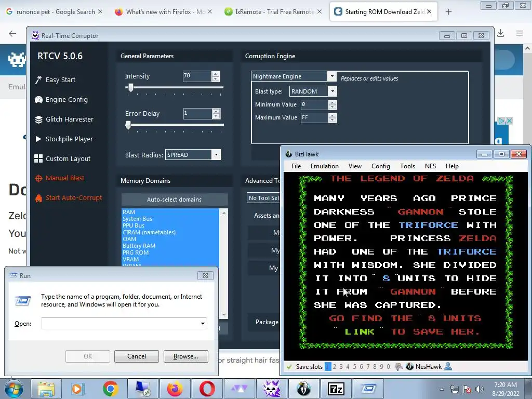Open Engine Config in RTCV sidebar
Image resolution: width=532 pixels, height=399 pixels.
(61, 99)
